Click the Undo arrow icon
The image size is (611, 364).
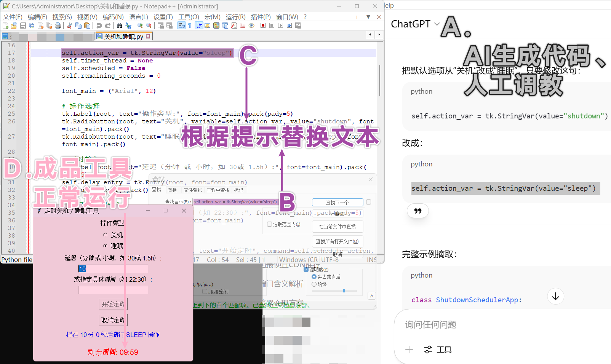[x=99, y=26]
